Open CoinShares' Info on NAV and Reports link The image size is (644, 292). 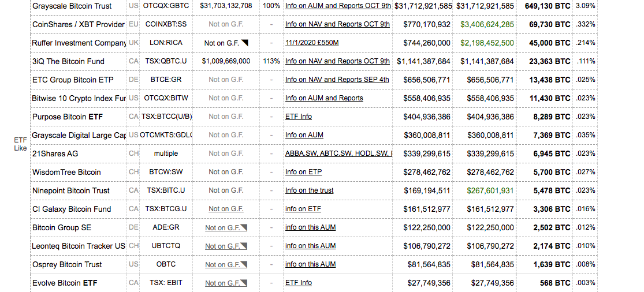337,24
